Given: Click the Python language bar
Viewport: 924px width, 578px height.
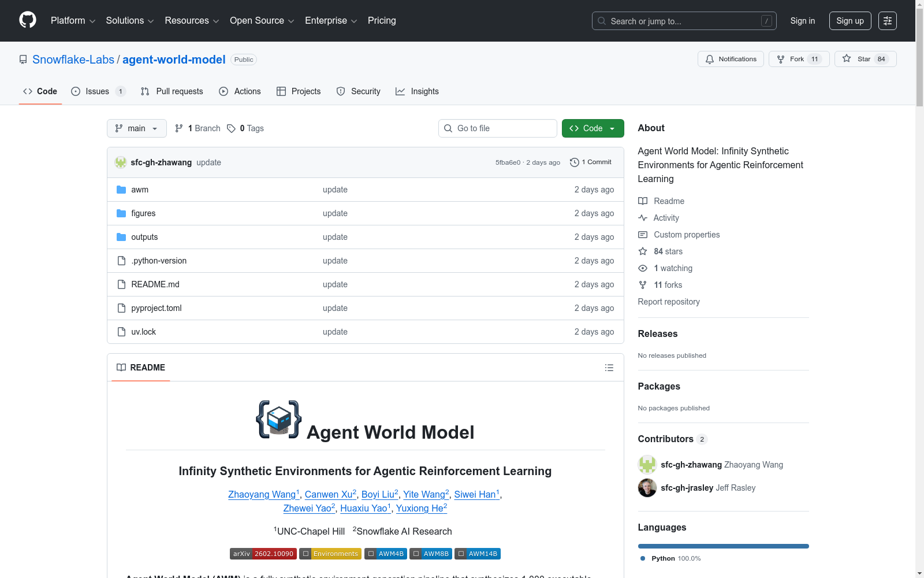Looking at the screenshot, I should (723, 546).
